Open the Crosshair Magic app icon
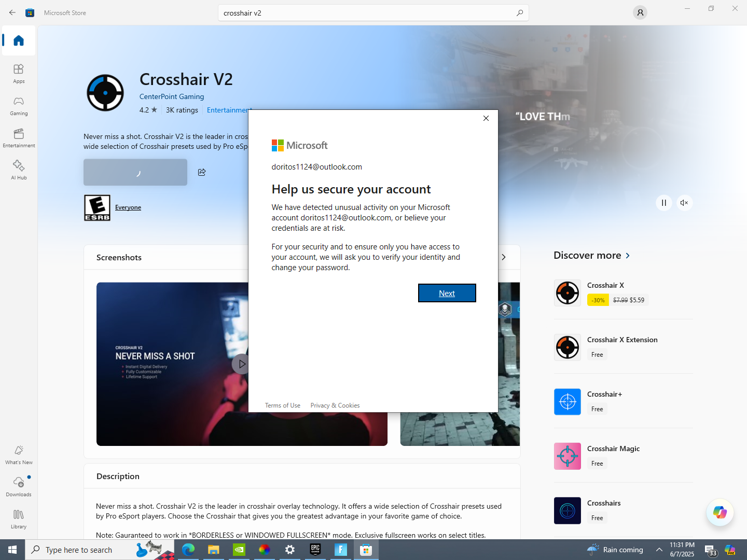 pos(568,456)
